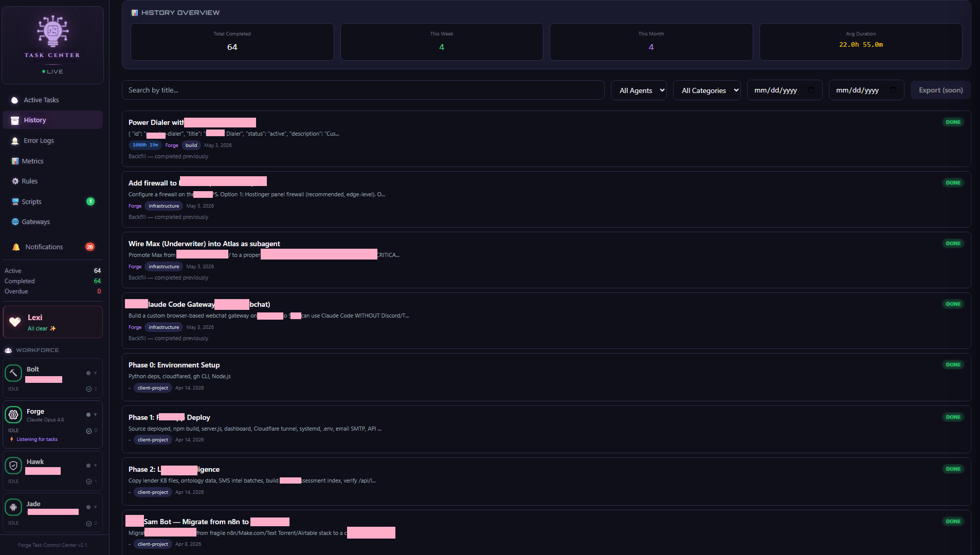
Task: Open the Claude Code Gateway task
Action: (546, 321)
